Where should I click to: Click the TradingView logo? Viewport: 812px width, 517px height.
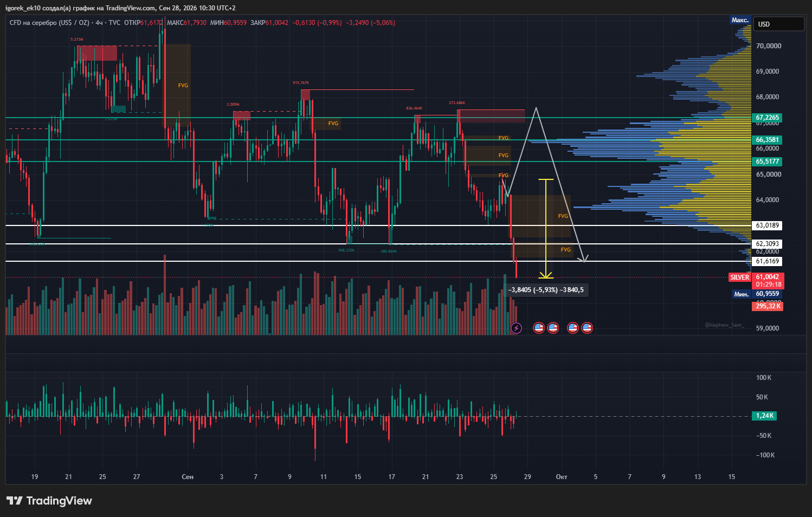tap(49, 501)
